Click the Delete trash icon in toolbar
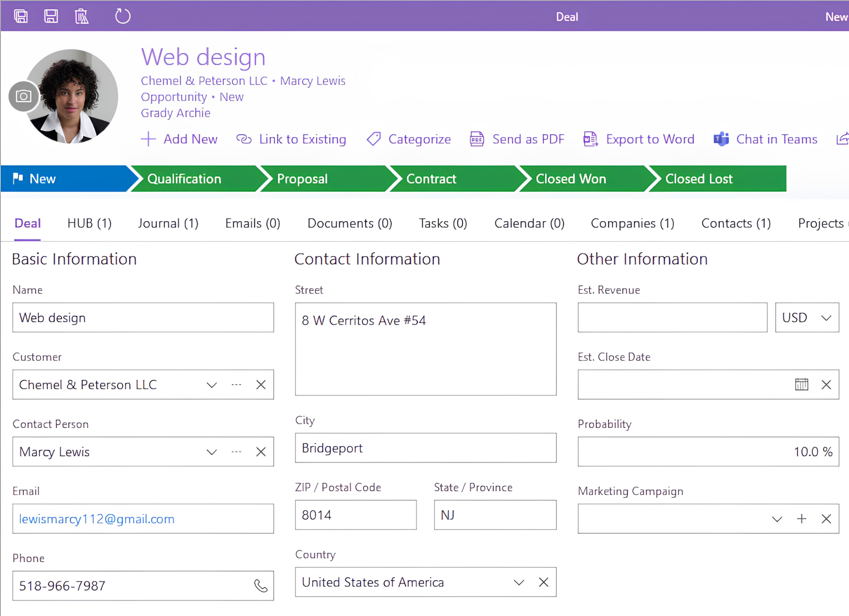 point(82,17)
